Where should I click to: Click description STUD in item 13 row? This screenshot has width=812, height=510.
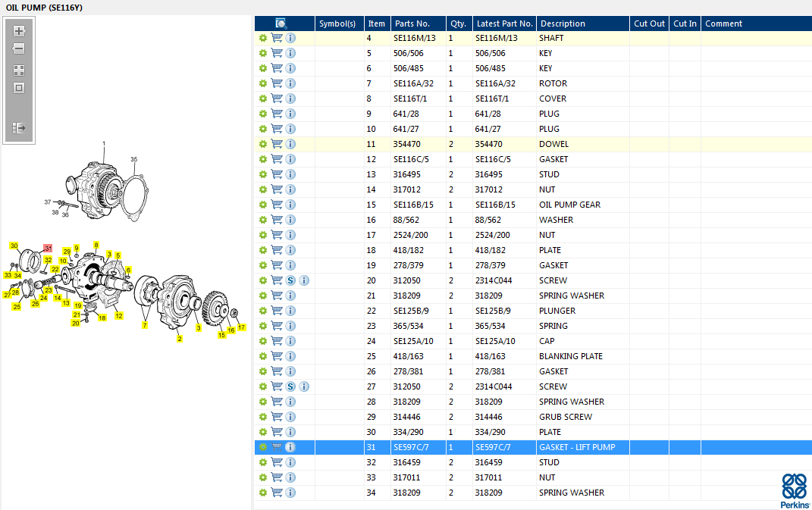549,174
